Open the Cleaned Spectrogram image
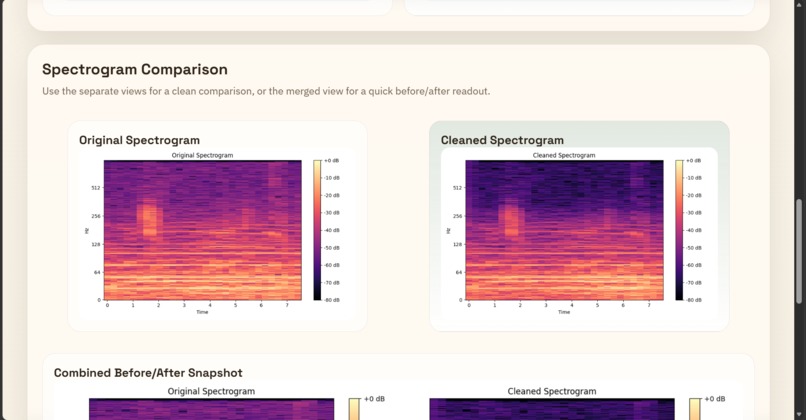The image size is (806, 420). tap(579, 234)
